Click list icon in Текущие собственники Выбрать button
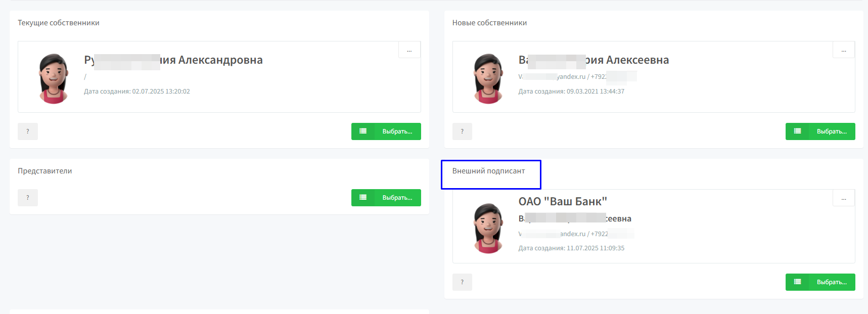The width and height of the screenshot is (868, 314). [x=363, y=131]
